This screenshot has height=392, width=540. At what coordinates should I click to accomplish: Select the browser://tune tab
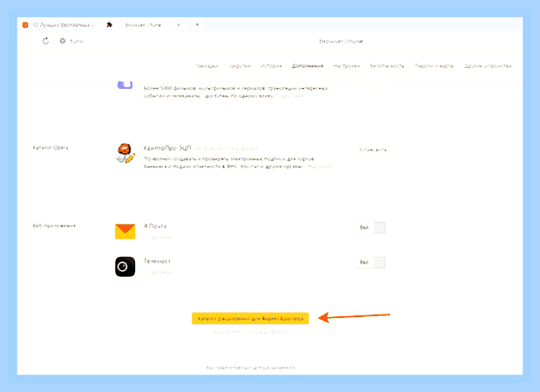143,24
